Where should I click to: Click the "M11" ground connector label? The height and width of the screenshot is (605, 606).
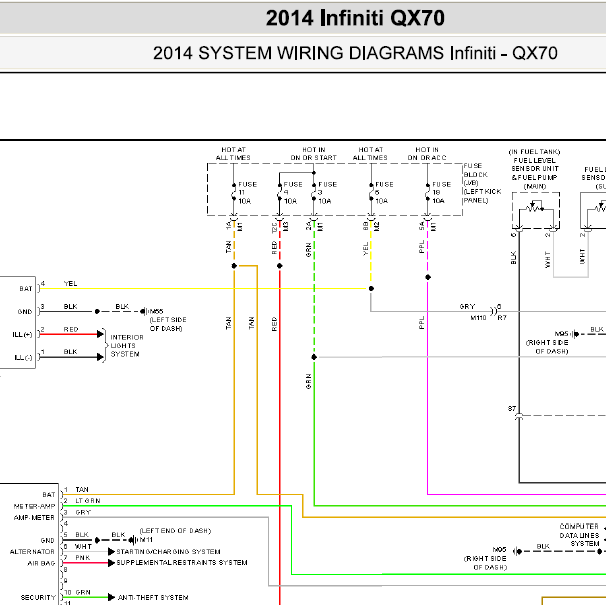(146, 540)
